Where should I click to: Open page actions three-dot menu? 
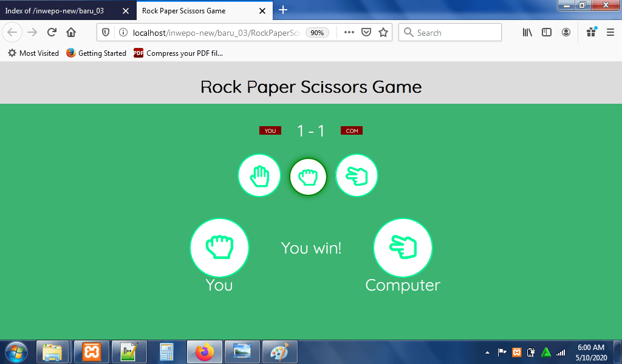pos(349,33)
